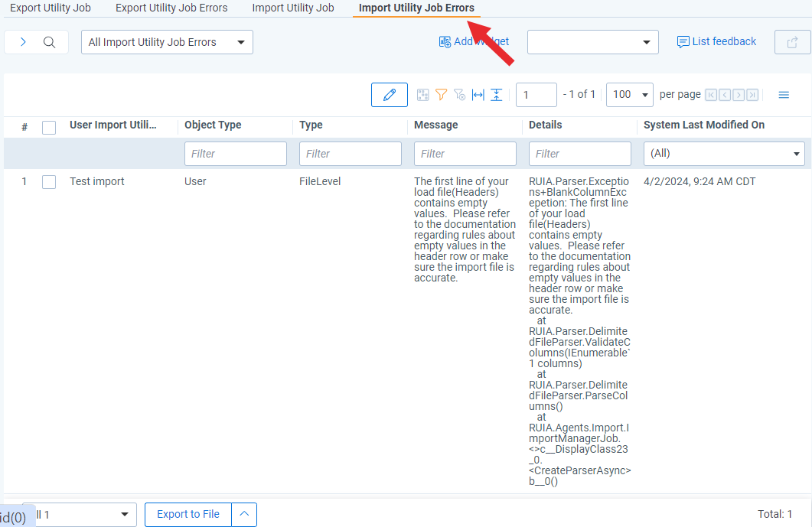Click the pencil edit button
The image size is (812, 527).
point(390,95)
